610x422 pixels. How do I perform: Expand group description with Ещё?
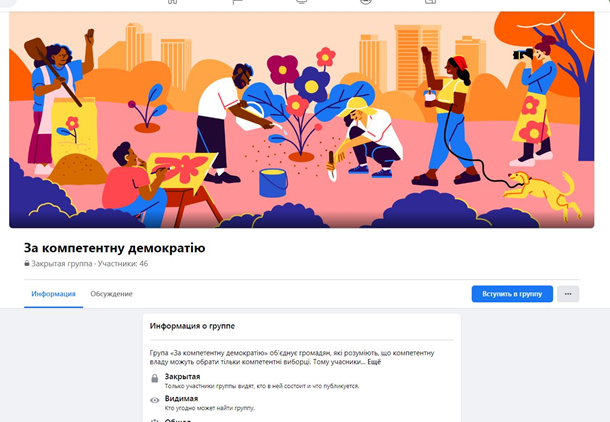point(374,362)
